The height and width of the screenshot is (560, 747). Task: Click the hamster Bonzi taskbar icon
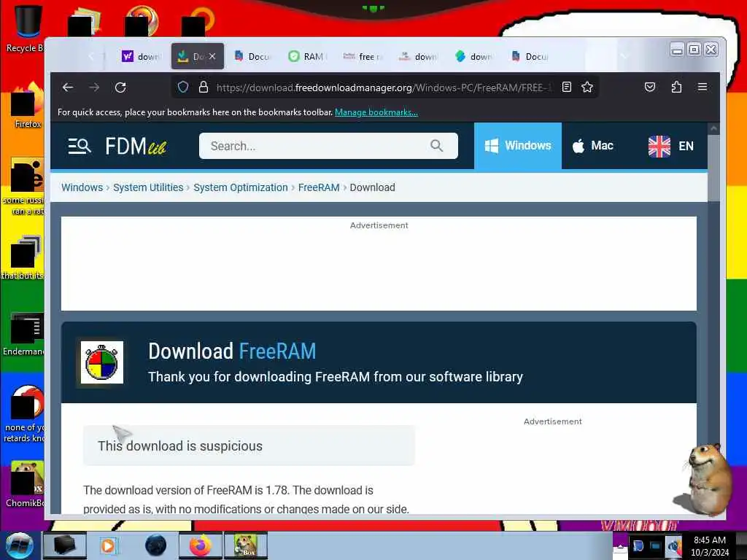click(246, 545)
